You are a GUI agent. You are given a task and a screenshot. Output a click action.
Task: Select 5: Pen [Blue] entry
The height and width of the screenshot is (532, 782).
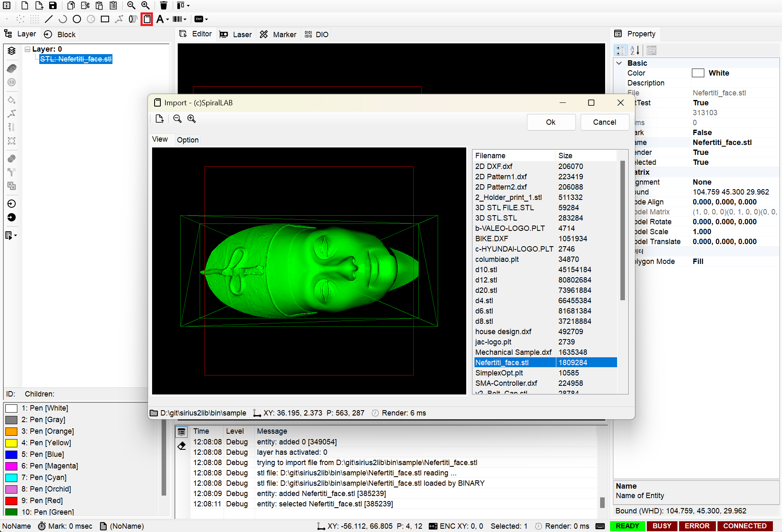tap(43, 454)
